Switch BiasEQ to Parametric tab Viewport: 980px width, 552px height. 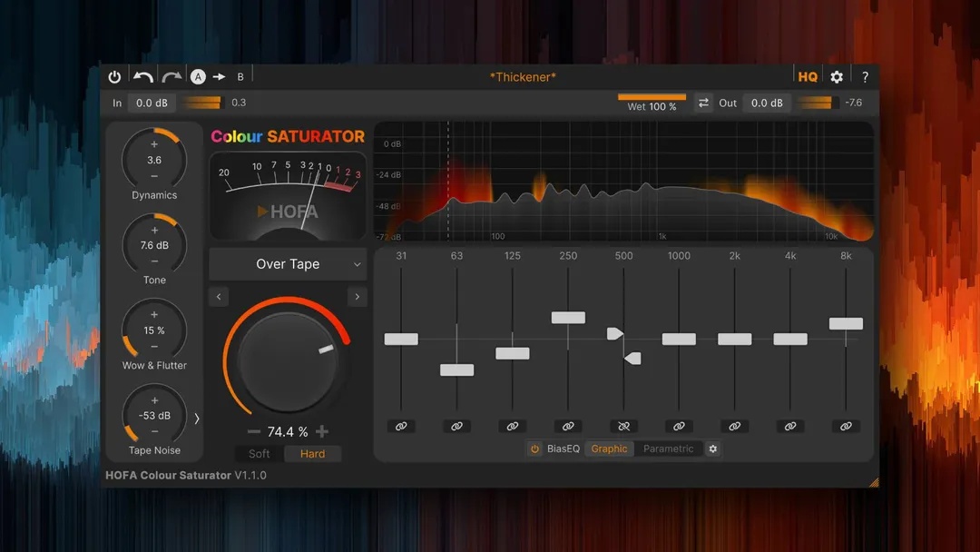(x=668, y=448)
